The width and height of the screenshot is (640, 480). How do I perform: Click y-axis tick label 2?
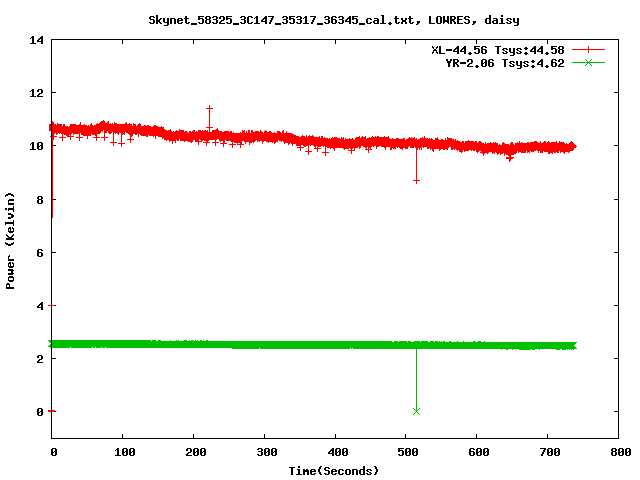(40, 359)
